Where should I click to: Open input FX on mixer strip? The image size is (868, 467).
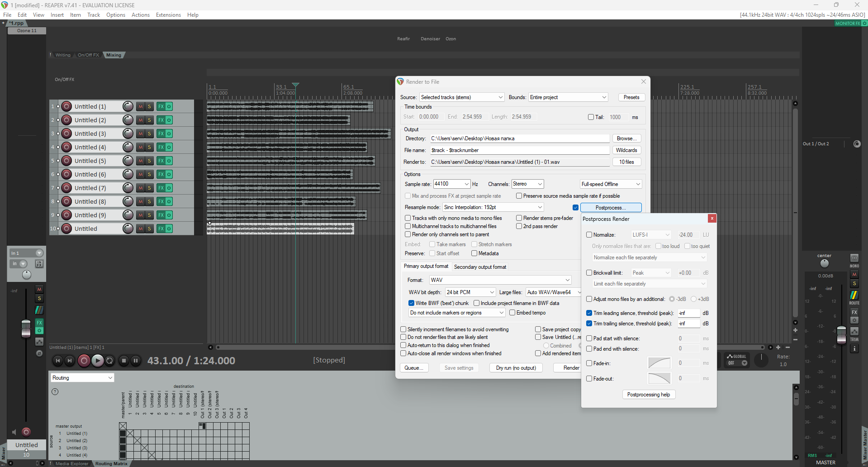point(39,264)
